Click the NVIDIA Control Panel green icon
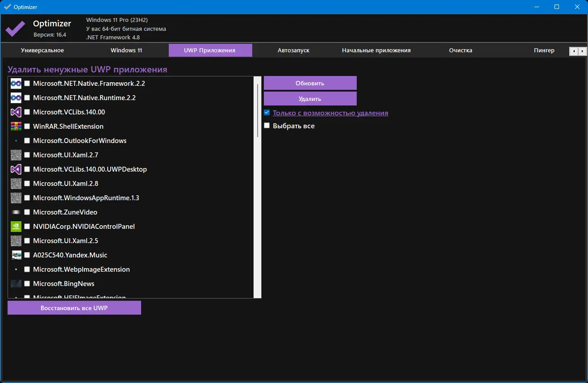Viewport: 588px width, 383px height. click(16, 226)
